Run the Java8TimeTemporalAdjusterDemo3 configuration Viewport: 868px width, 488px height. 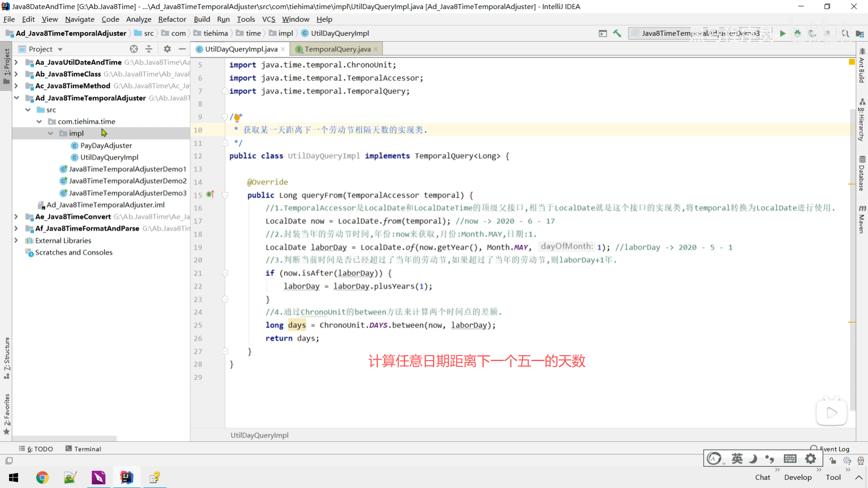783,33
